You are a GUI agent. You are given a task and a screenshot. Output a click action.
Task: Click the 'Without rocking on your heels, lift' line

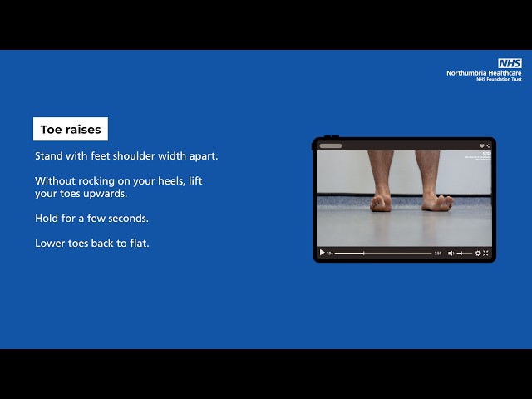tap(119, 181)
